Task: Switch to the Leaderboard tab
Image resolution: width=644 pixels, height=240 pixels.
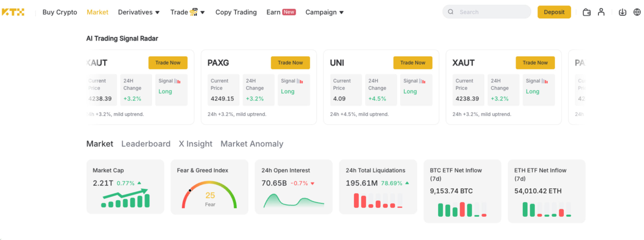Action: (146, 144)
